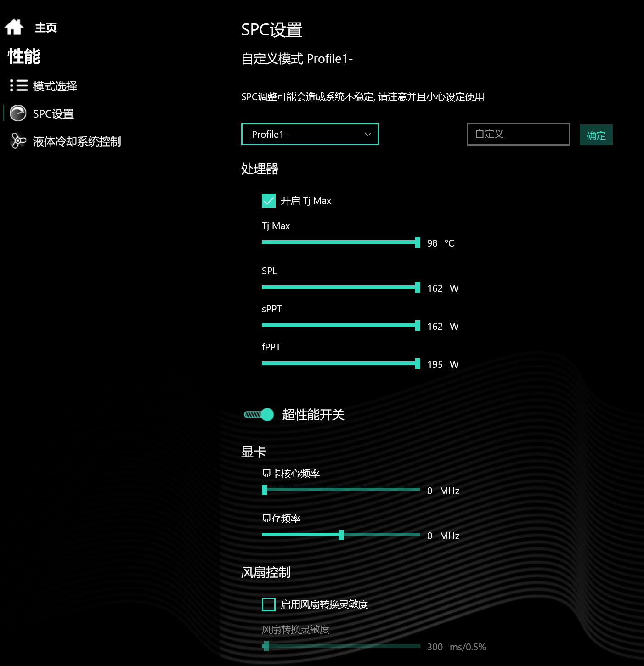Uncheck the 开启 Tj Max checkbox
Viewport: 644px width, 666px height.
[x=269, y=201]
